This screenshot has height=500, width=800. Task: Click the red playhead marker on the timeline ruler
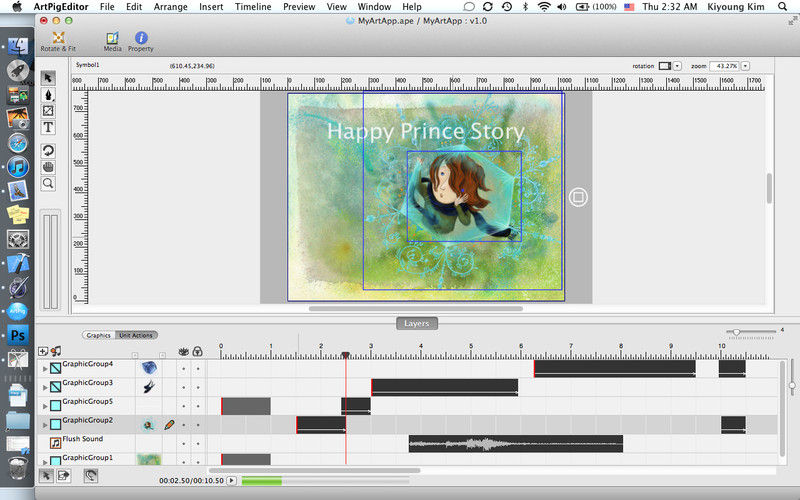point(345,355)
